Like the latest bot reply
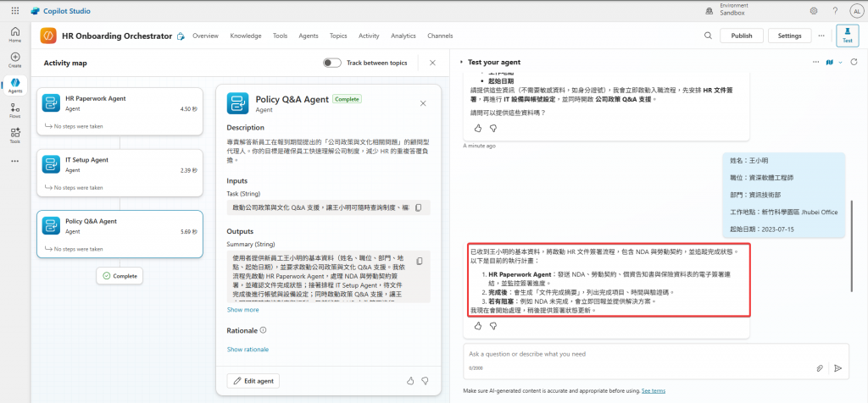Image resolution: width=868 pixels, height=403 pixels. 478,326
